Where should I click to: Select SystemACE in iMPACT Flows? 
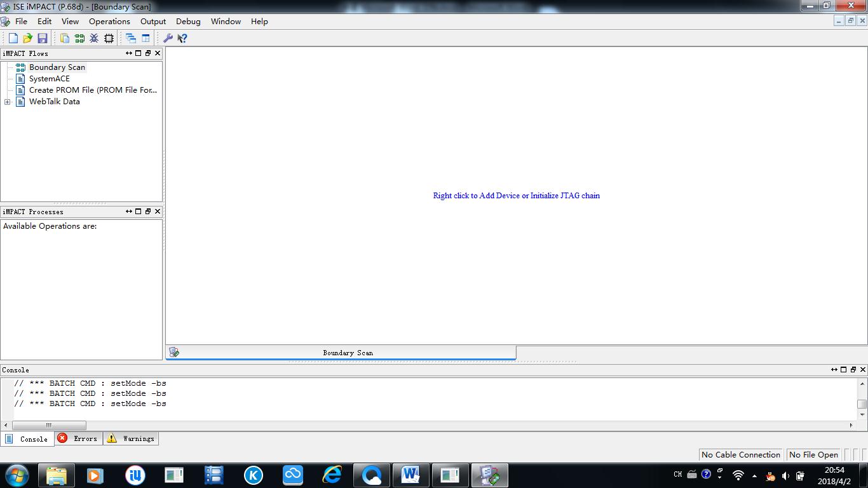pos(49,79)
